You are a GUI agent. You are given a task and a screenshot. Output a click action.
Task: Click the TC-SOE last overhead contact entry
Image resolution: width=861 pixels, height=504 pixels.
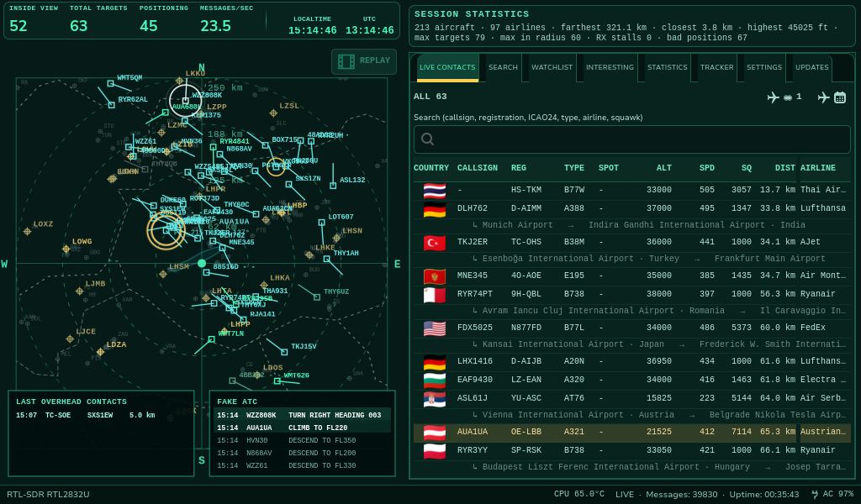86,415
